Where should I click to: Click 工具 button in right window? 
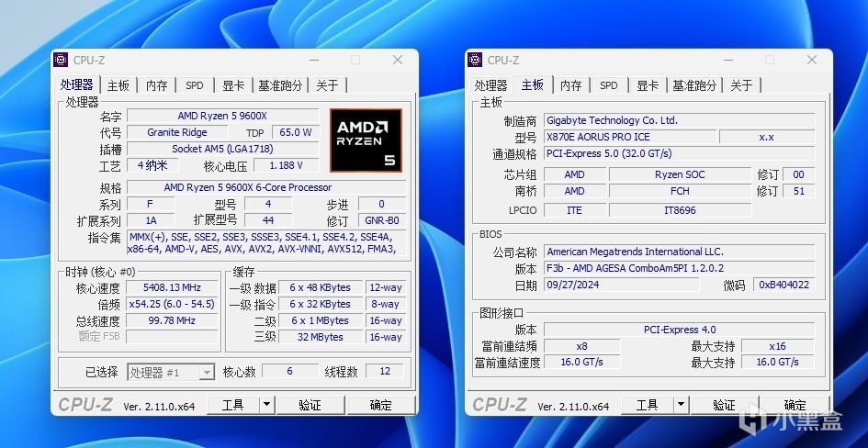[x=648, y=405]
